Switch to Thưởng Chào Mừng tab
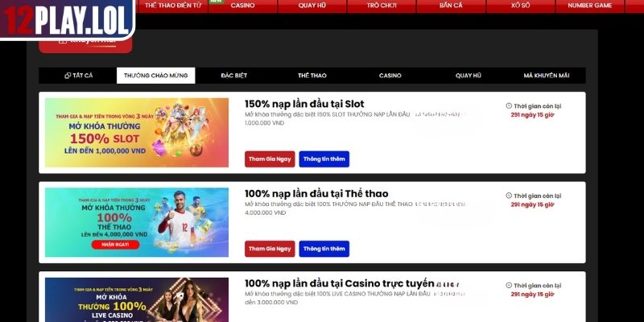Image resolution: width=644 pixels, height=322 pixels. pyautogui.click(x=155, y=76)
